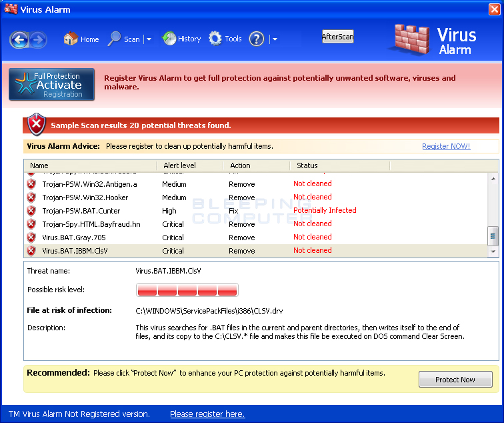Click the threat list scrollbar thumb
This screenshot has height=423, width=504.
coord(493,236)
